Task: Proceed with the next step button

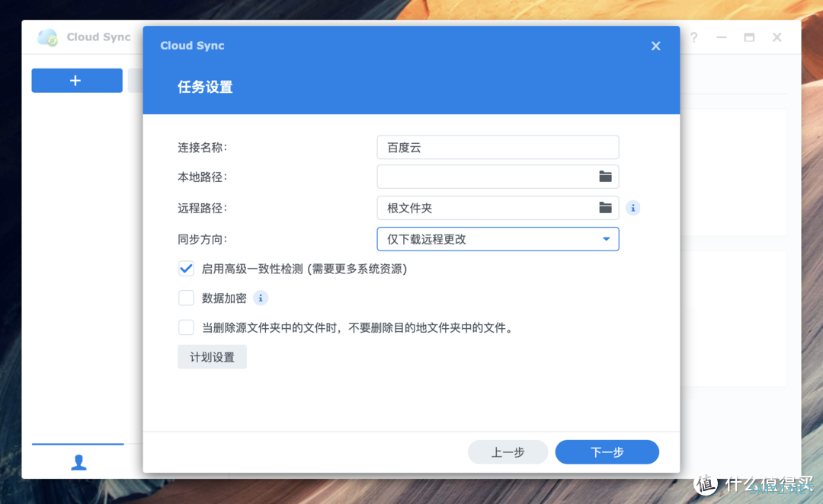Action: click(607, 452)
